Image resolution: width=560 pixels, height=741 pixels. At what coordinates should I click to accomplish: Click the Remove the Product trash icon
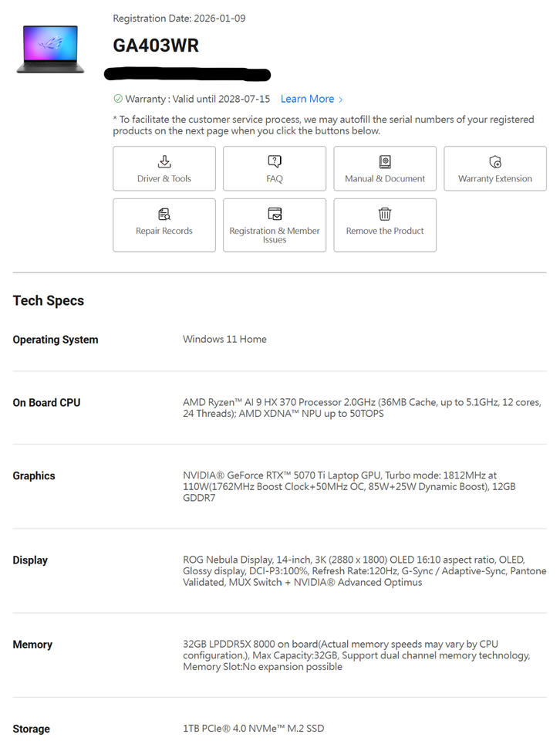tap(385, 214)
